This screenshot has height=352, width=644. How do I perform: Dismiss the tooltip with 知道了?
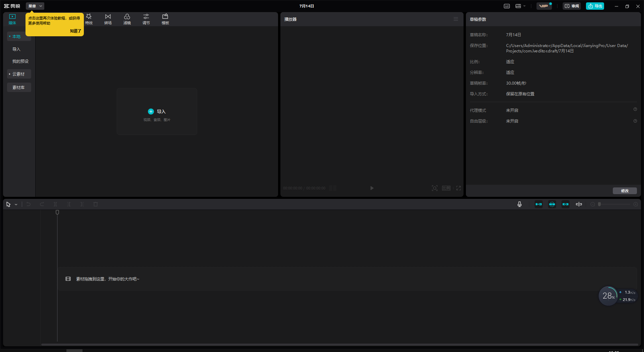75,31
